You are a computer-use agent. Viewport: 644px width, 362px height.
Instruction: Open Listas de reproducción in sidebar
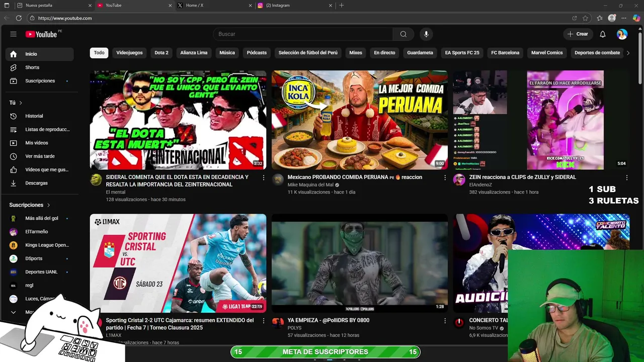pyautogui.click(x=39, y=129)
